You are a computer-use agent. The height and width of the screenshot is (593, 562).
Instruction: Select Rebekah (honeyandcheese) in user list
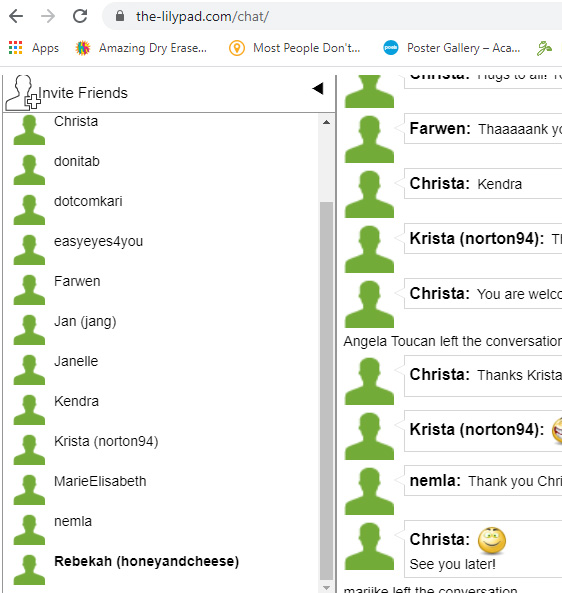tap(147, 562)
